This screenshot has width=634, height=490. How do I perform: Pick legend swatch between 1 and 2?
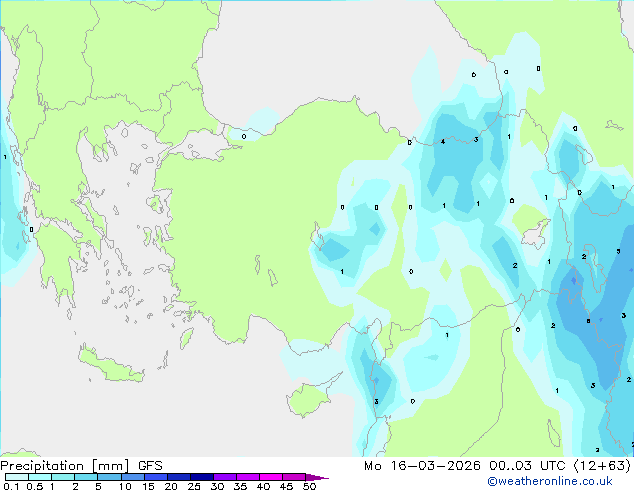pyautogui.click(x=63, y=477)
